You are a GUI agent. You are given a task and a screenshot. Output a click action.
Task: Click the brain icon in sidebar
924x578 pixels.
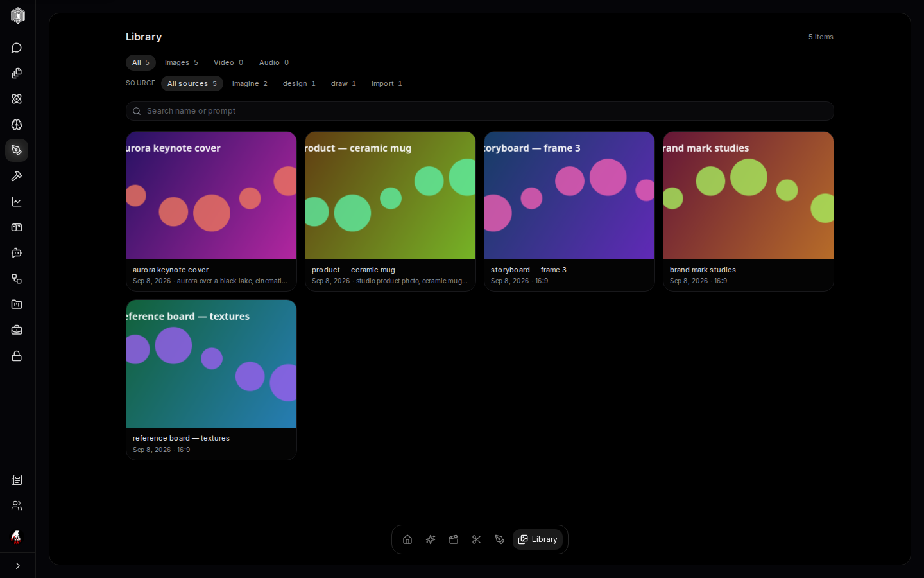click(x=17, y=125)
